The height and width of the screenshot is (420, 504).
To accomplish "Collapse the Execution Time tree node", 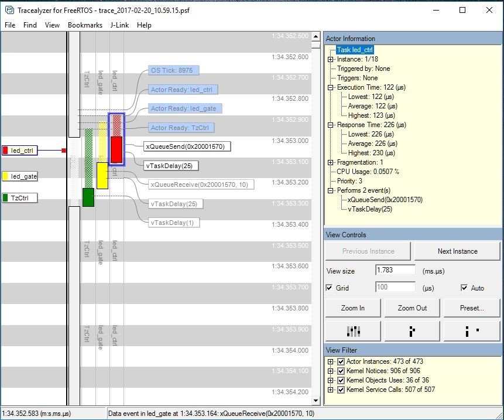I will point(331,87).
